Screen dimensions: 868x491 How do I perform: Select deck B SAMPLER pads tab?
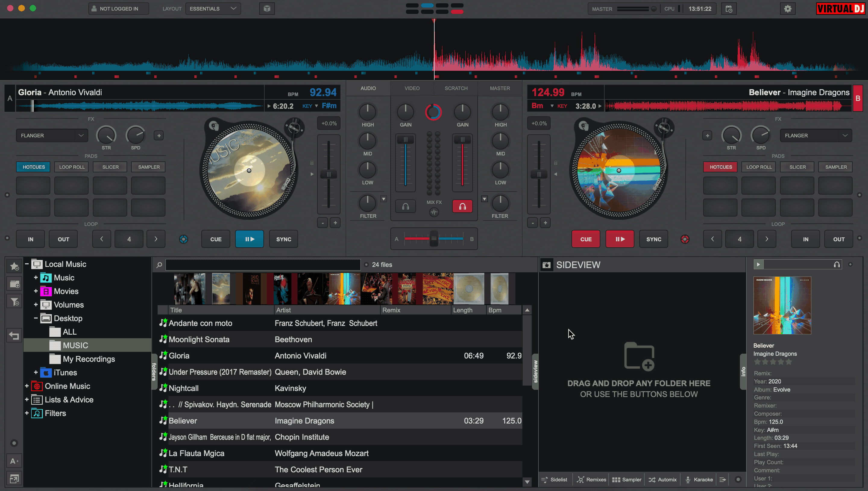(x=836, y=167)
